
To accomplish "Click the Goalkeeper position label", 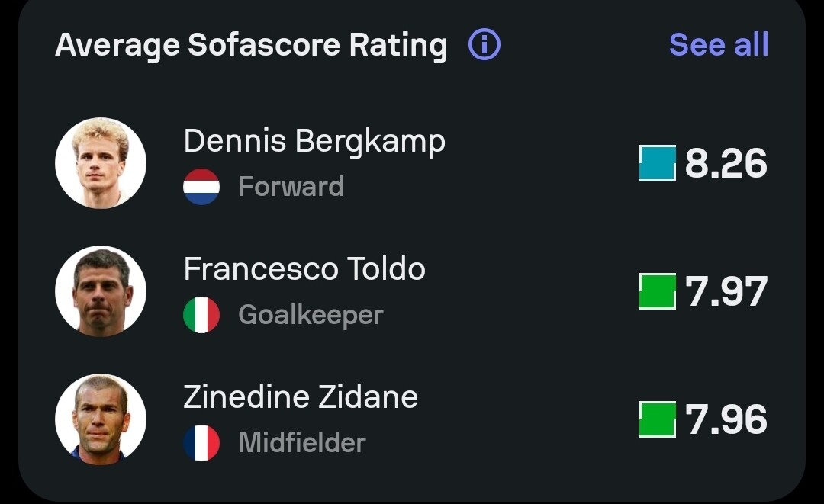I will click(x=311, y=315).
